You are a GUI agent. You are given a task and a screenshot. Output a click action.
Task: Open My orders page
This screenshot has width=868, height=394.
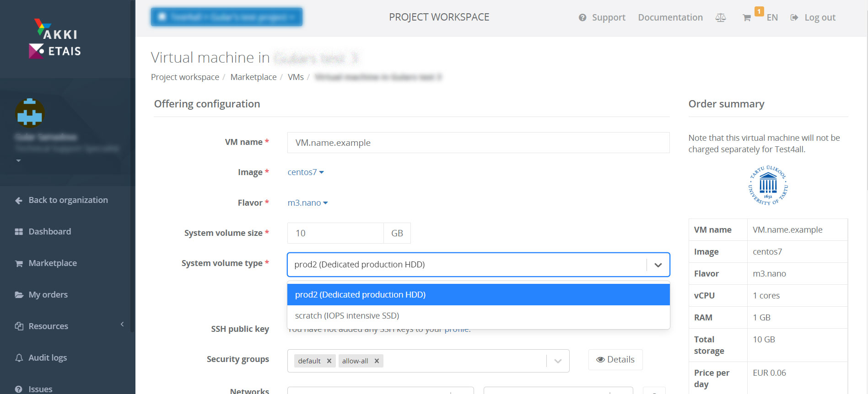(x=48, y=295)
